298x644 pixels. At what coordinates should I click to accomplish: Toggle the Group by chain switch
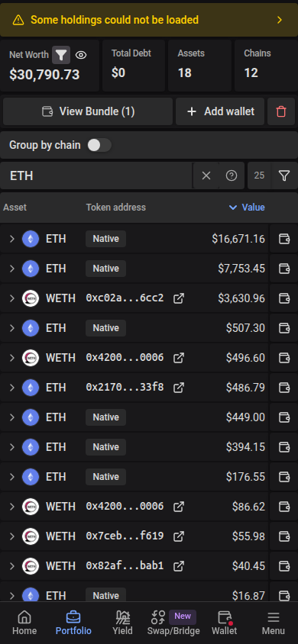[x=99, y=145]
